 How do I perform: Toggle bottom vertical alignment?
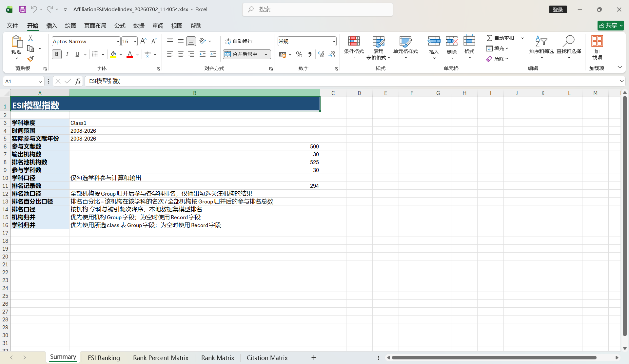pos(191,41)
